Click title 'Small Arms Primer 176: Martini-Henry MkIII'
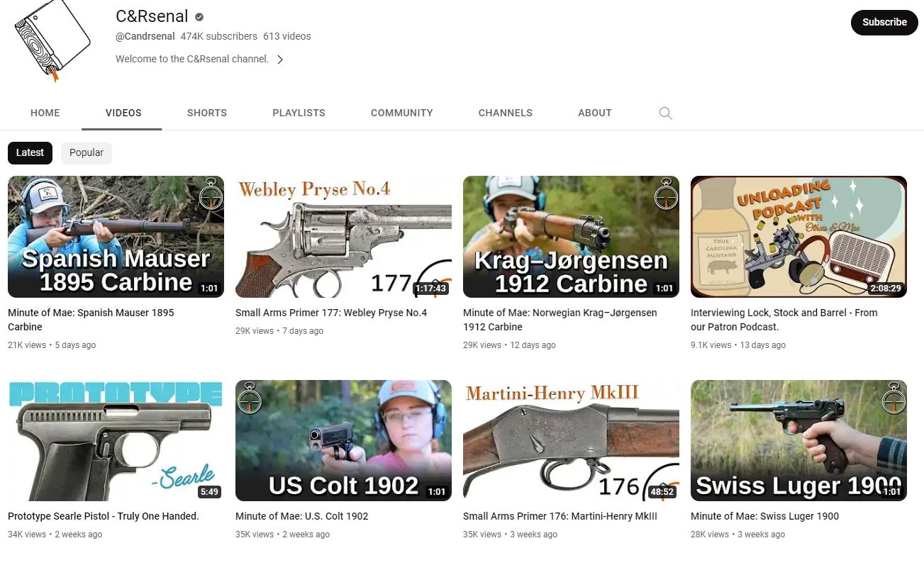924x565 pixels. pyautogui.click(x=560, y=516)
